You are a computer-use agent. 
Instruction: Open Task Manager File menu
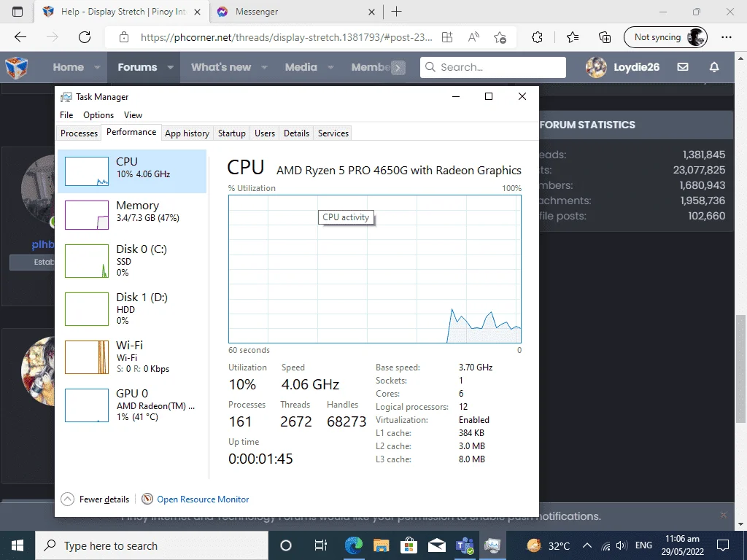click(66, 114)
